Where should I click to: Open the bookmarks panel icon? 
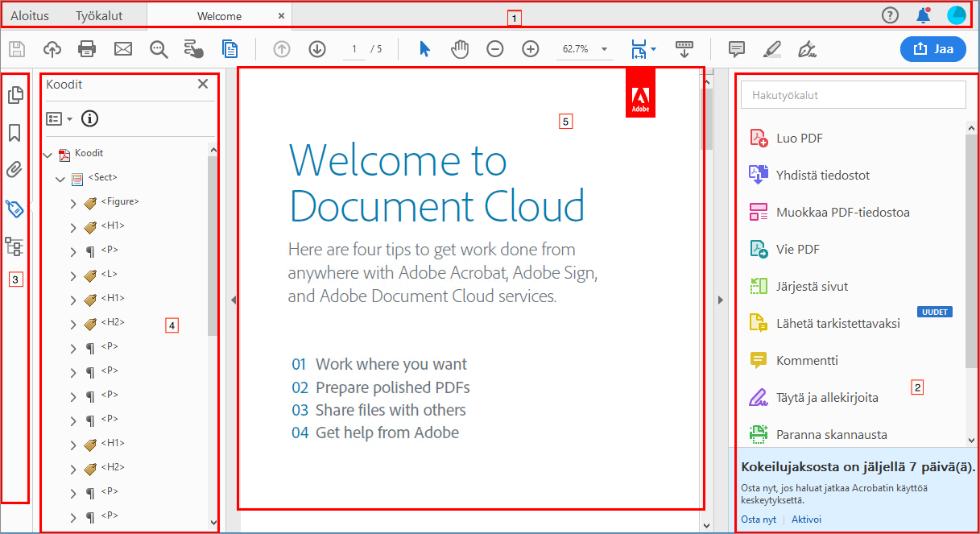point(14,133)
